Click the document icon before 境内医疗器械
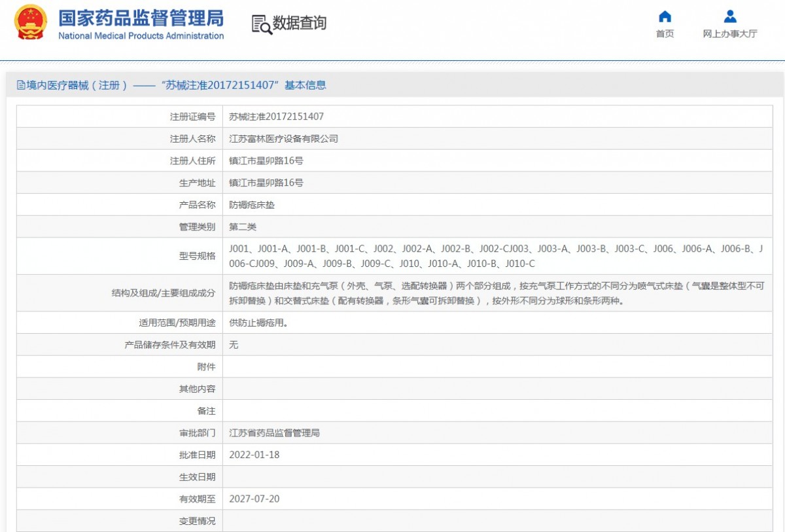This screenshot has width=785, height=532. pyautogui.click(x=21, y=85)
